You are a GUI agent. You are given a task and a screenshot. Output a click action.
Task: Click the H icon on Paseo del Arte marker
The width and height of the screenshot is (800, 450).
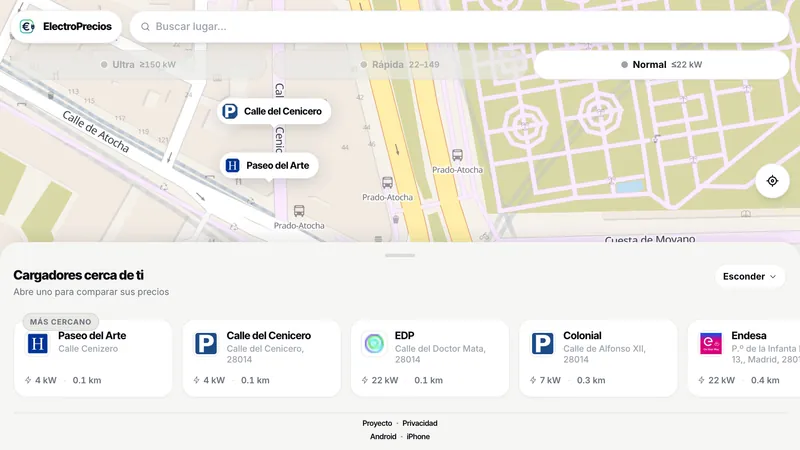point(233,165)
